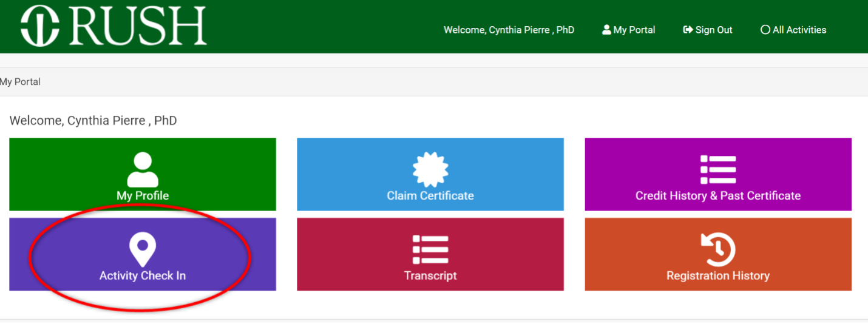Select the My Portal breadcrumb

click(x=21, y=81)
